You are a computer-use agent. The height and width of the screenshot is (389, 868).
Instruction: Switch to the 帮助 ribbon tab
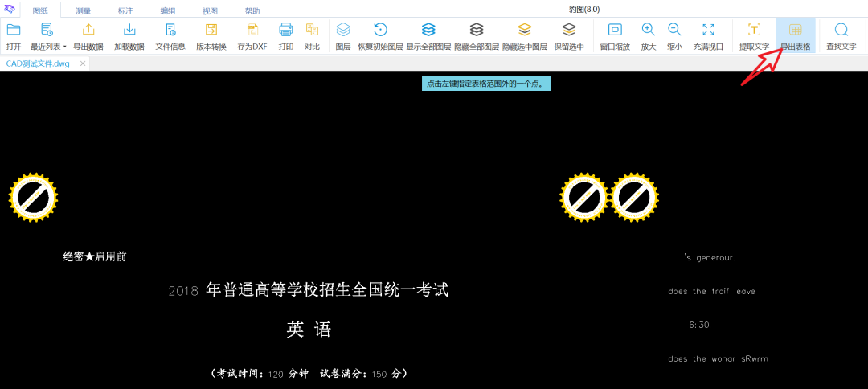pos(252,10)
